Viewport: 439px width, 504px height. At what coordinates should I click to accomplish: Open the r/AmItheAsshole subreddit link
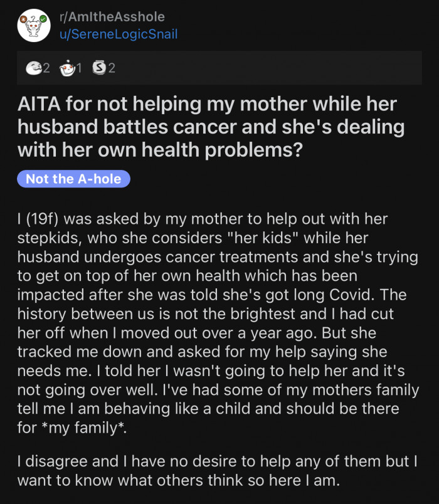click(101, 17)
